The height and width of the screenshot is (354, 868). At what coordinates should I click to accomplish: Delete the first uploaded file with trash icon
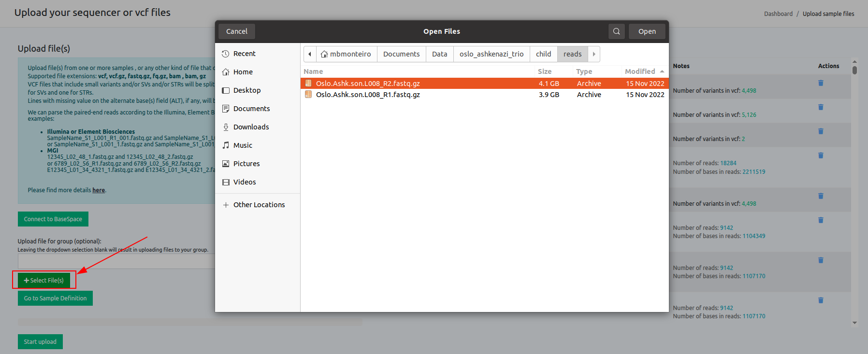(x=821, y=83)
